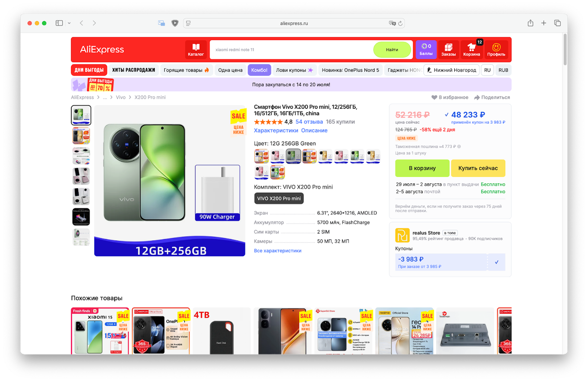Image resolution: width=588 pixels, height=381 pixels.
Task: Open the 4TB hard disk product card
Action: click(x=221, y=331)
